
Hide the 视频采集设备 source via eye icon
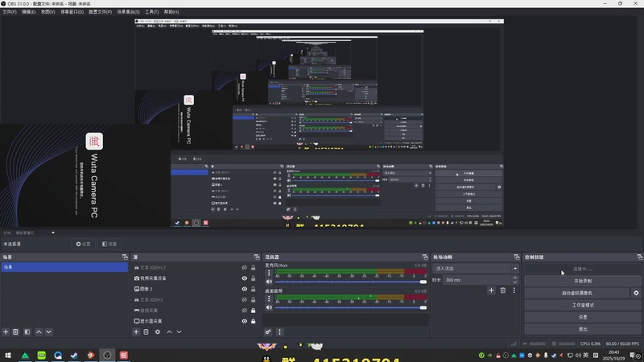coord(245,278)
